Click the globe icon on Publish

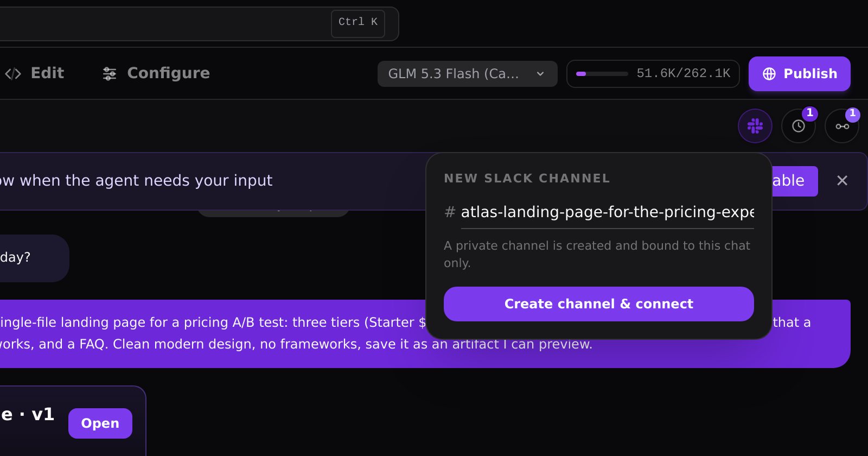[769, 74]
